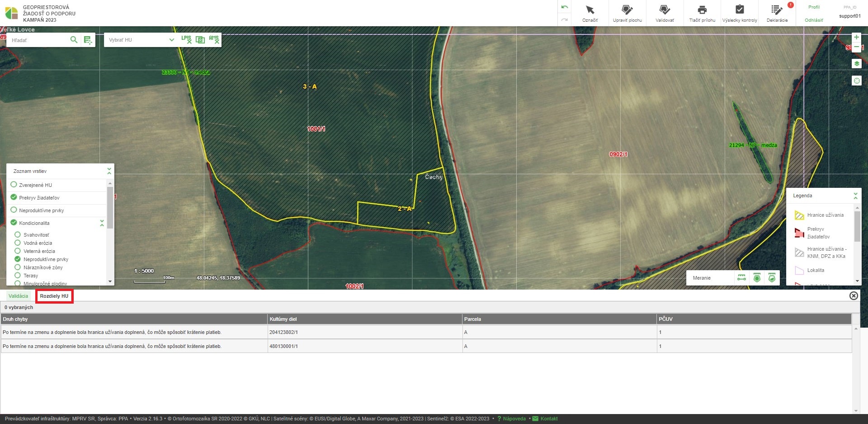Disable the Kondicionalita layer group
This screenshot has height=424, width=868.
point(14,223)
